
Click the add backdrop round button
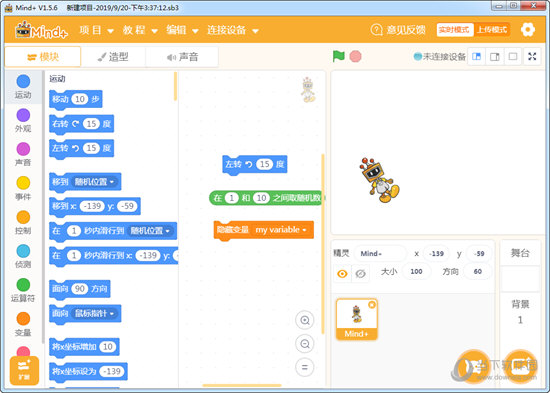coord(521,367)
